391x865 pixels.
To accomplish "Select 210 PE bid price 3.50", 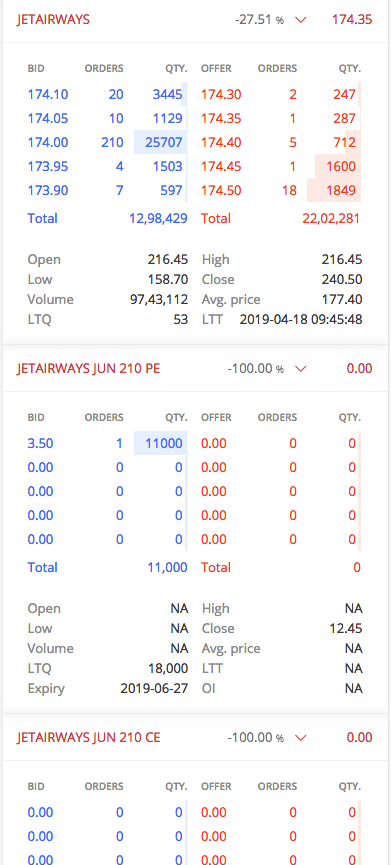I will (x=40, y=444).
